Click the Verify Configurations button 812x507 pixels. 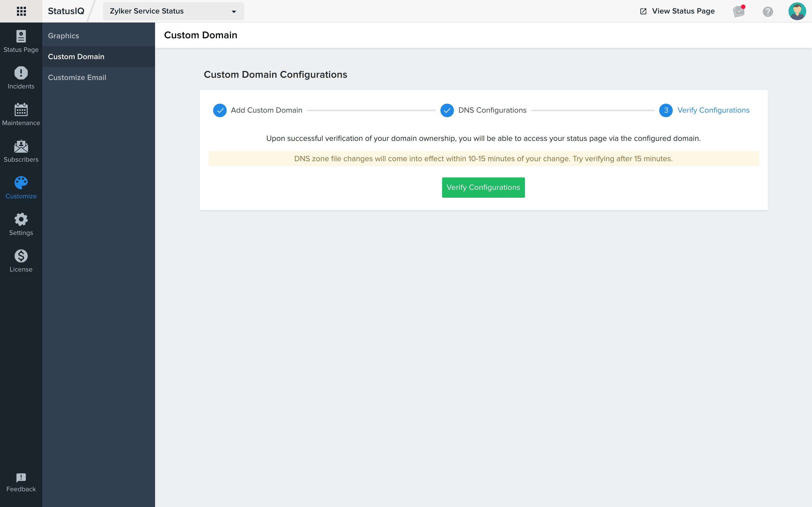484,188
